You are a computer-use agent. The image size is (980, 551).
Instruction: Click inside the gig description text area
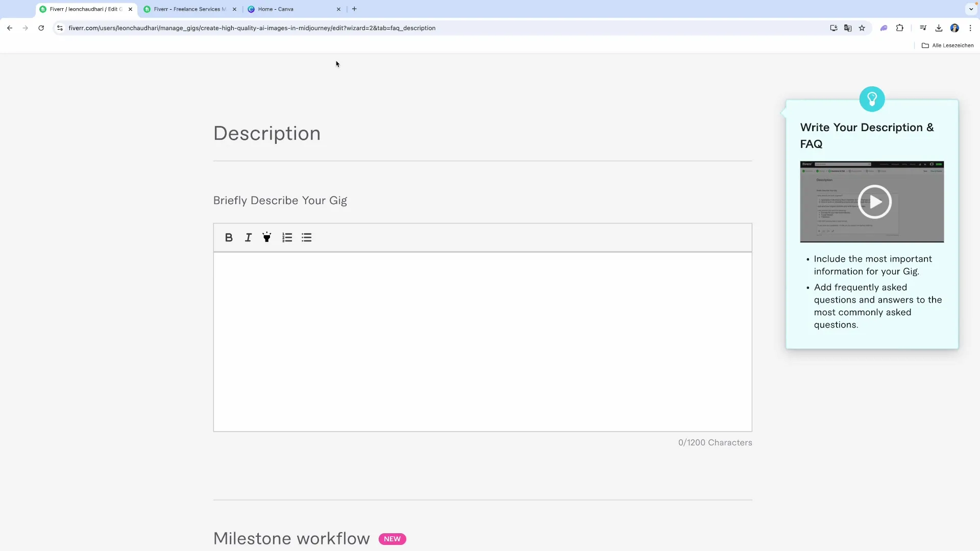pos(482,342)
